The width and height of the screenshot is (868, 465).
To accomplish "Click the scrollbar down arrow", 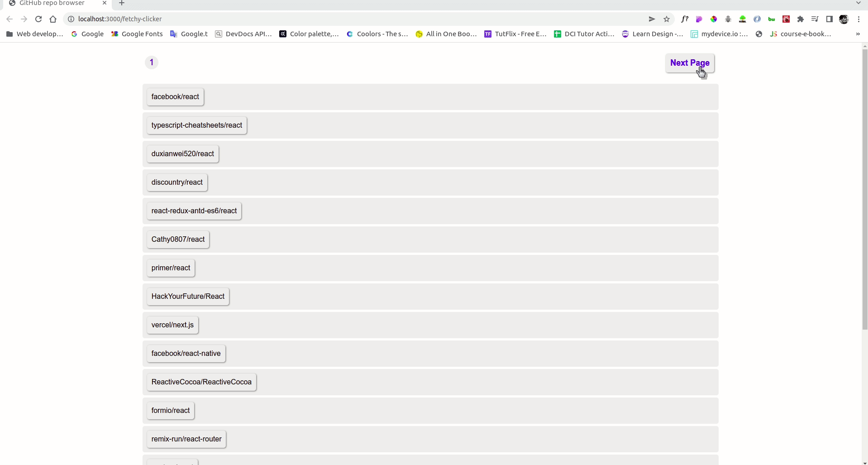I will point(865,463).
